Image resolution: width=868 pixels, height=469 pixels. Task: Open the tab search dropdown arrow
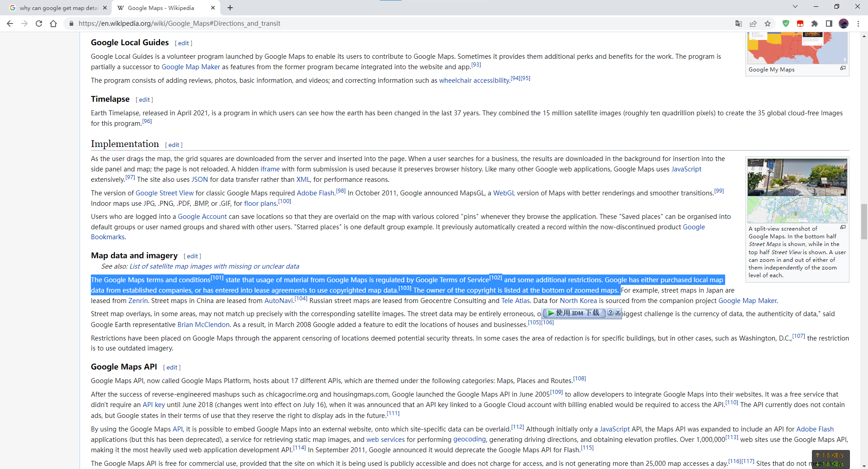pyautogui.click(x=795, y=6)
